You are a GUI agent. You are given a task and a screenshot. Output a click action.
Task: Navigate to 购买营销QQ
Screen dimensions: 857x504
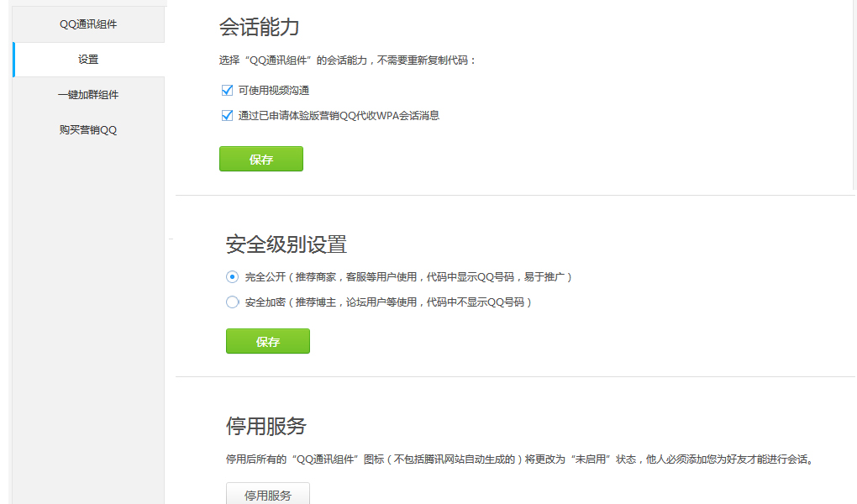point(87,129)
